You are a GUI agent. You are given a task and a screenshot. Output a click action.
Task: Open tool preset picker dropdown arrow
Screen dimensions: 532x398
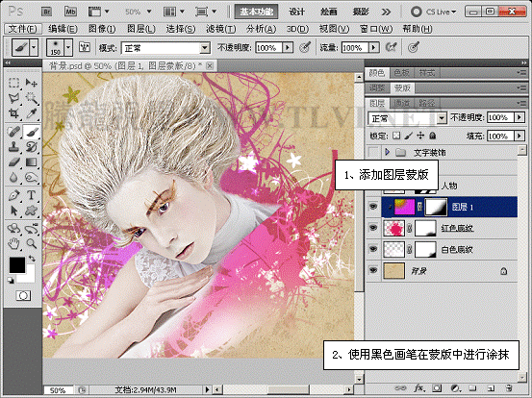[34, 47]
